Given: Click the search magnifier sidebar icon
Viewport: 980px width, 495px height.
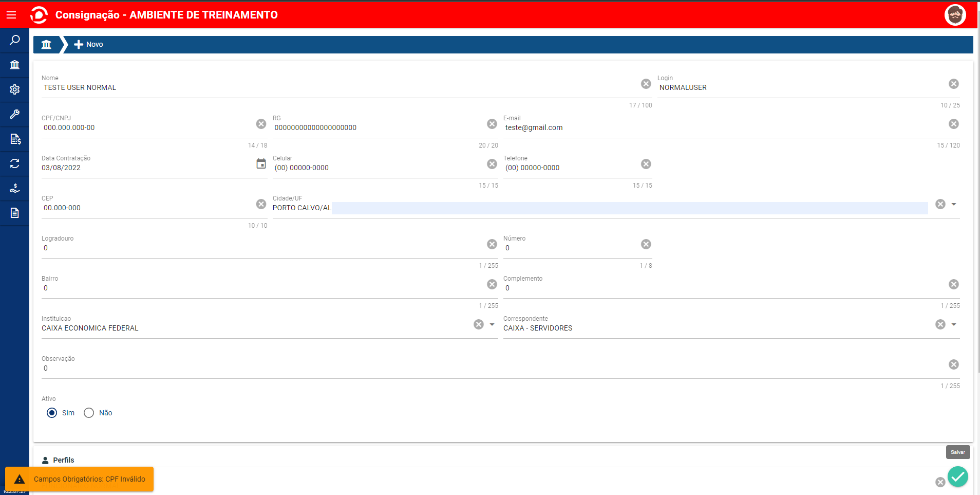Looking at the screenshot, I should (x=15, y=40).
